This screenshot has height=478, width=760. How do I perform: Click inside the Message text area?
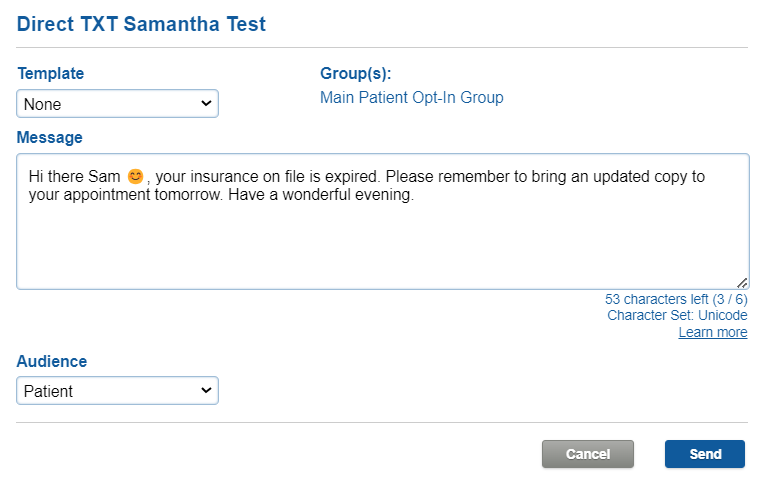pyautogui.click(x=382, y=222)
